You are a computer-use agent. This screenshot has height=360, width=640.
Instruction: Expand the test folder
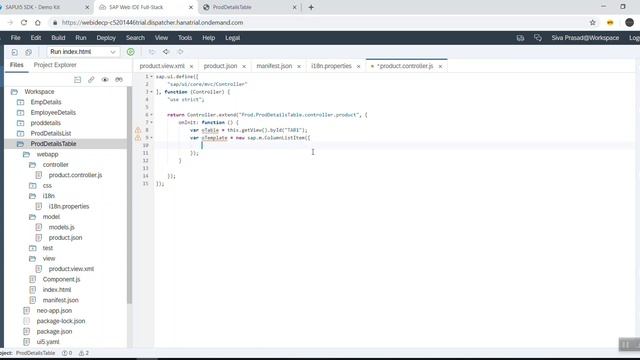pyautogui.click(x=33, y=248)
